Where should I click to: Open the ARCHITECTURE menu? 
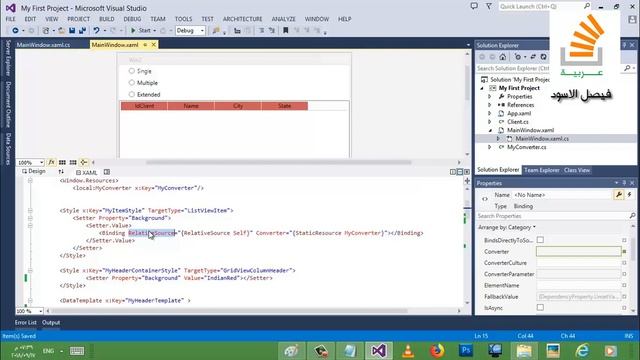pyautogui.click(x=242, y=19)
